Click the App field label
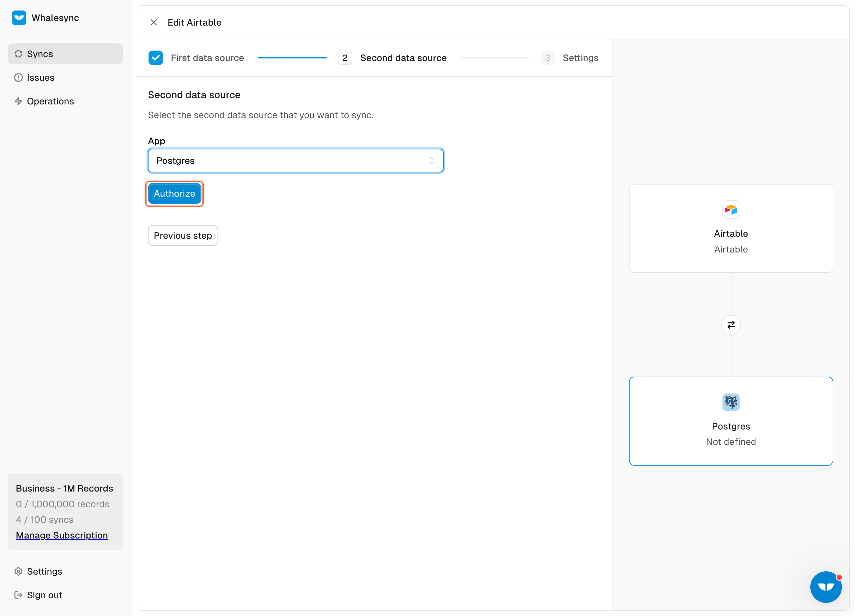This screenshot has width=855, height=616. (156, 141)
